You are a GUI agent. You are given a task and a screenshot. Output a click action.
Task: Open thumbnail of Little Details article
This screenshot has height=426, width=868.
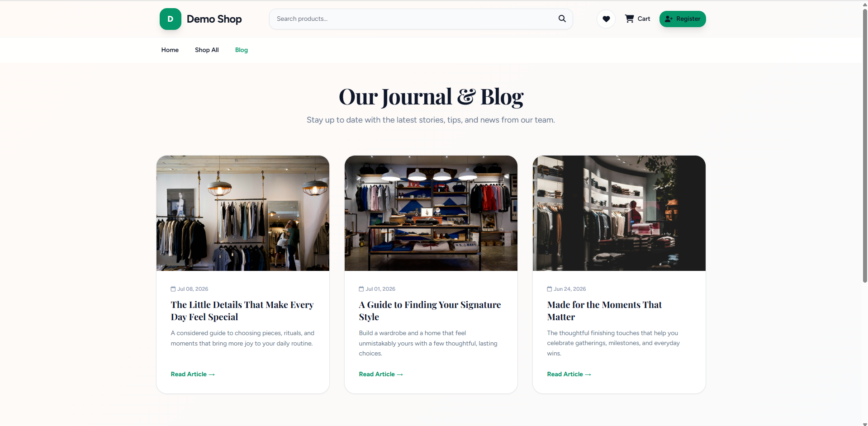tap(243, 213)
